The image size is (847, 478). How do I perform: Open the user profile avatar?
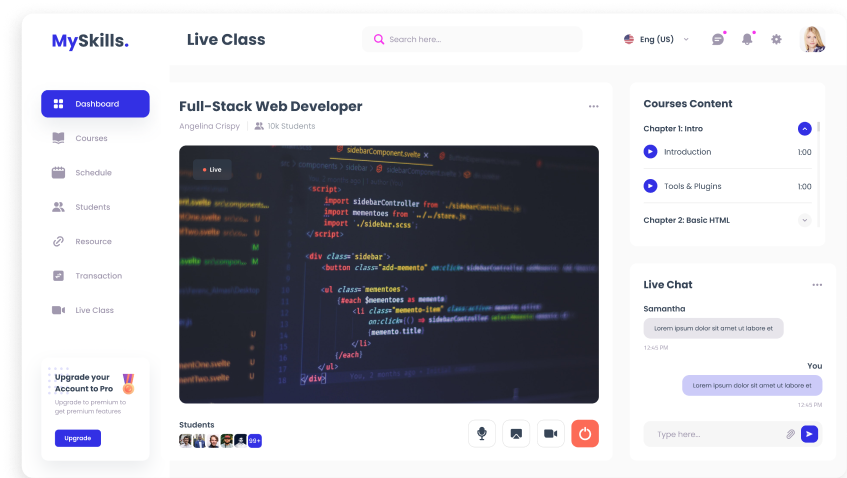tap(812, 39)
